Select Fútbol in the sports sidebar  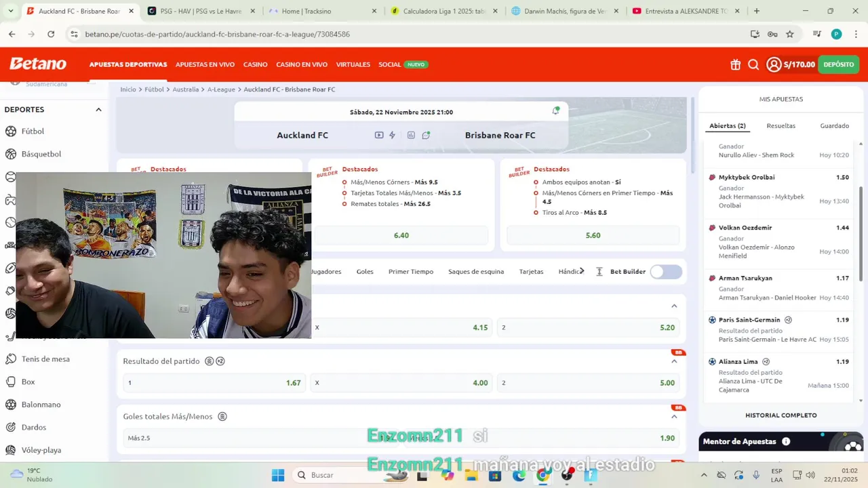pyautogui.click(x=33, y=131)
